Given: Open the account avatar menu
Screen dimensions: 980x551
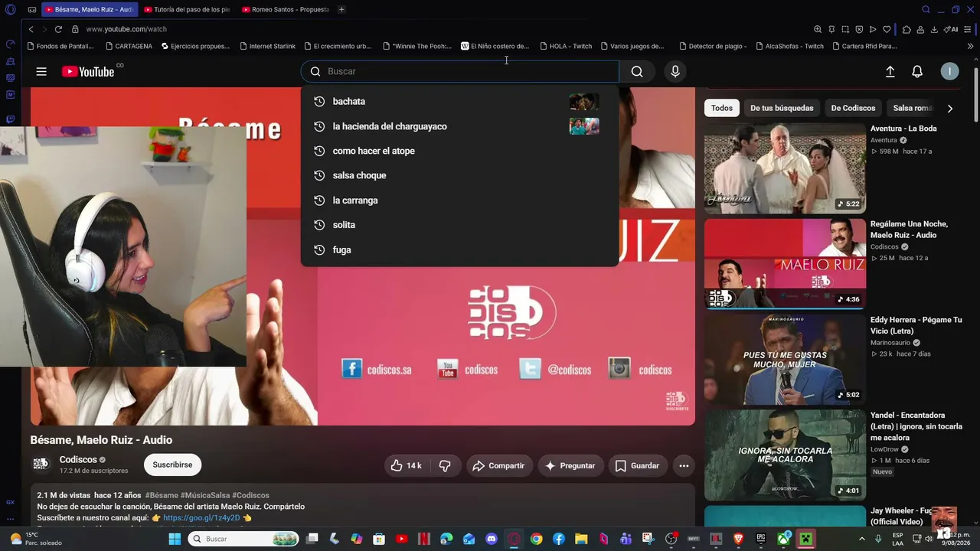Looking at the screenshot, I should point(949,71).
